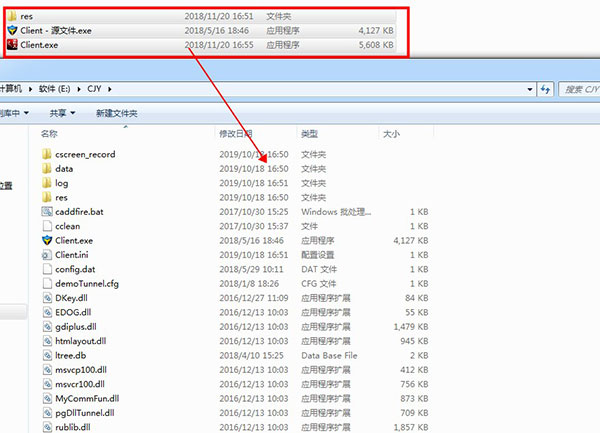Image resolution: width=600 pixels, height=433 pixels.
Task: Select the Client.exe shield icon in file list
Action: (x=47, y=241)
